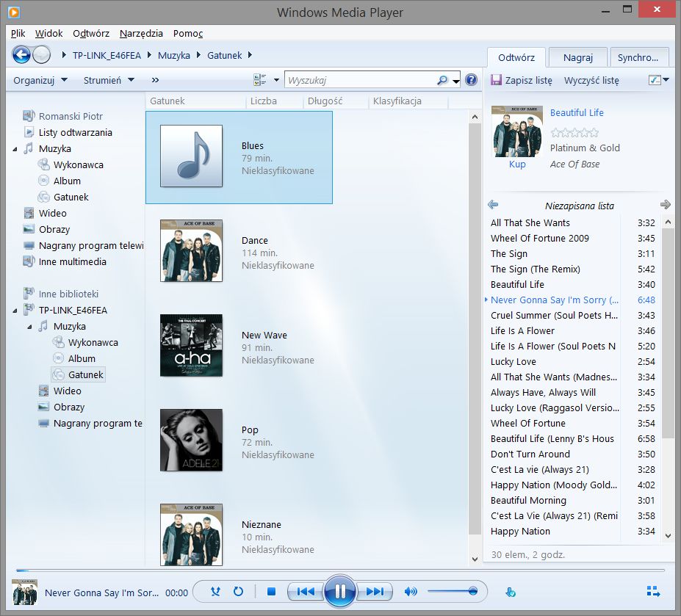Open the Widok menu
The height and width of the screenshot is (616, 681).
48,34
